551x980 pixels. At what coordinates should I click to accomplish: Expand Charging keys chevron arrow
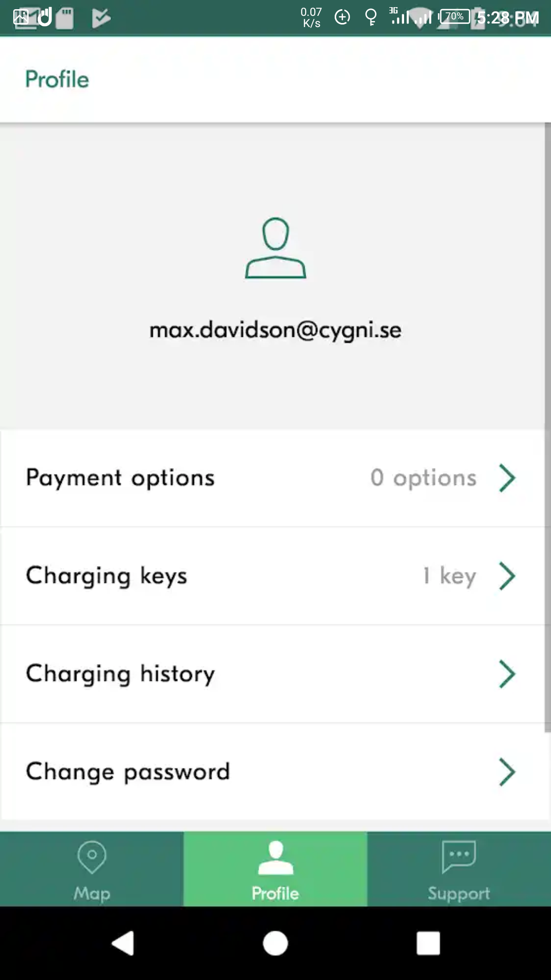(507, 576)
